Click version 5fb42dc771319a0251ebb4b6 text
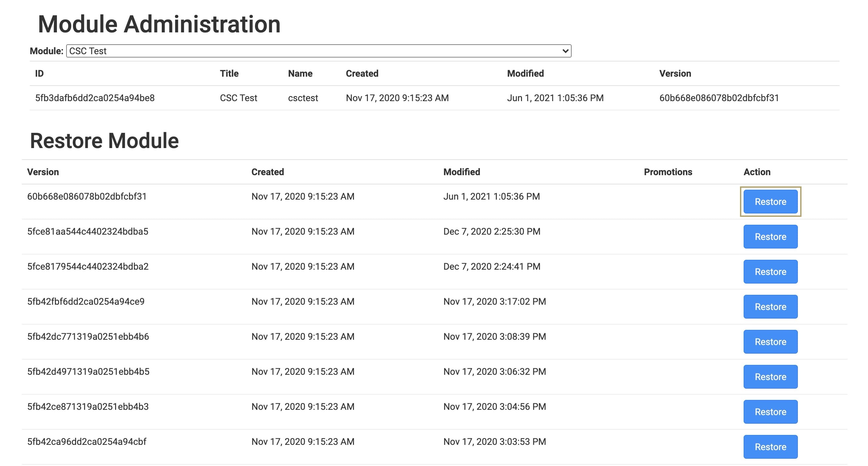Image resolution: width=868 pixels, height=466 pixels. [x=88, y=336]
